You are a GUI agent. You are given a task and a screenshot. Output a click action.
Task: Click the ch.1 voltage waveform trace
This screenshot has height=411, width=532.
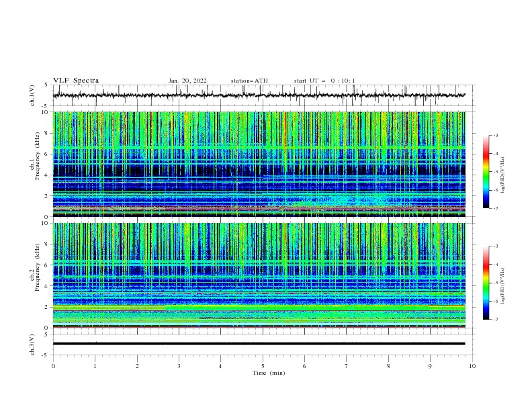pos(259,95)
